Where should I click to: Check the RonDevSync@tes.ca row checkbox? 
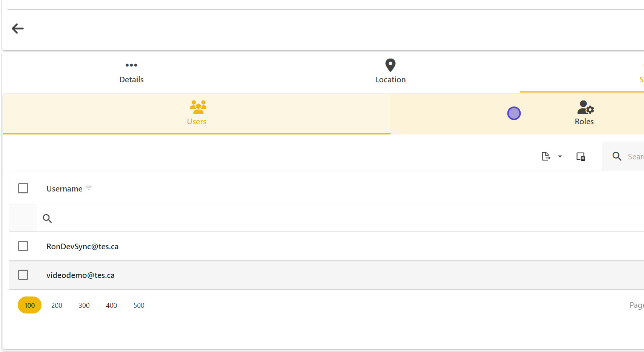click(23, 246)
